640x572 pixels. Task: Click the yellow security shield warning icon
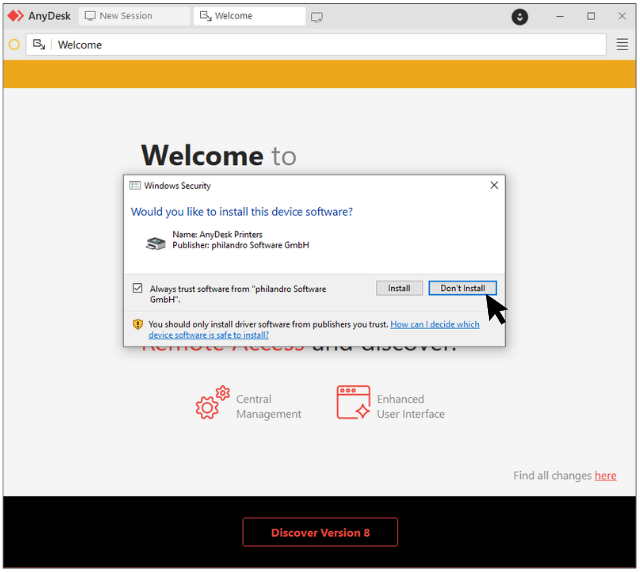tap(138, 324)
